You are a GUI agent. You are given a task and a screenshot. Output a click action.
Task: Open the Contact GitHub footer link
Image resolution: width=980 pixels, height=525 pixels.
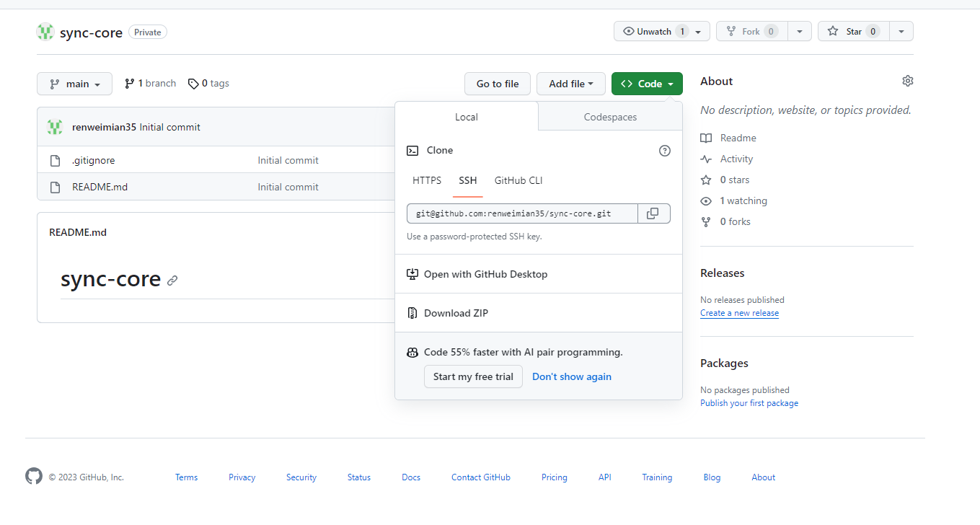point(481,477)
